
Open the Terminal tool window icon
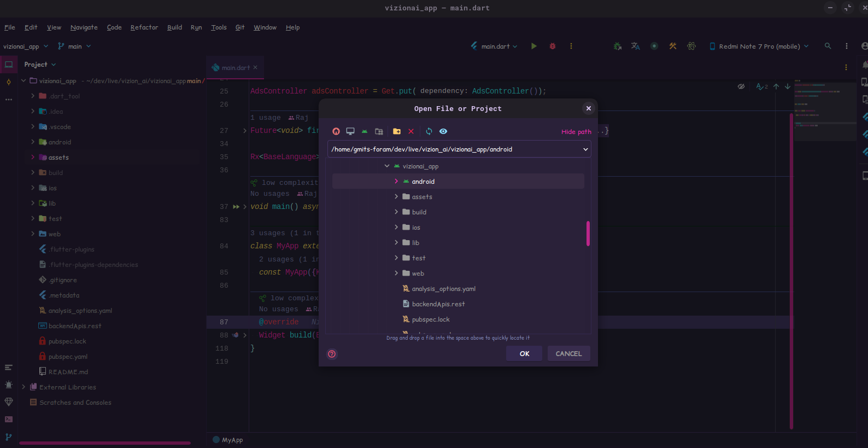click(9, 420)
